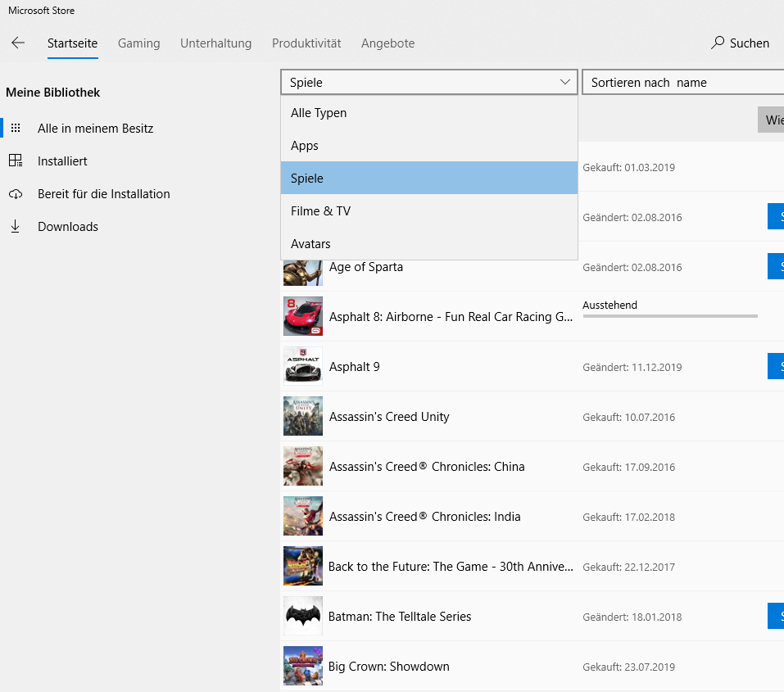Click the blue button in Batman row
Screen dimensions: 784x692
tap(776, 616)
